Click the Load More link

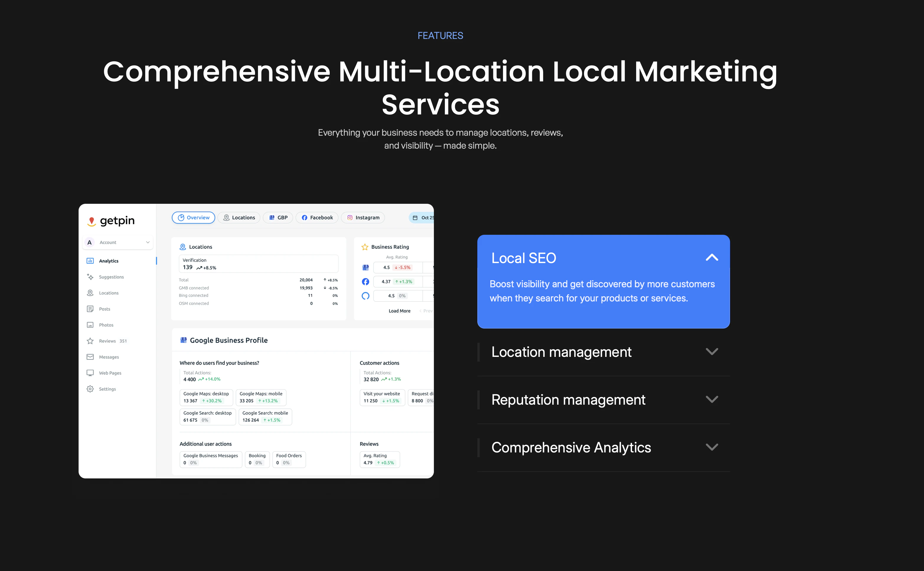(x=399, y=311)
